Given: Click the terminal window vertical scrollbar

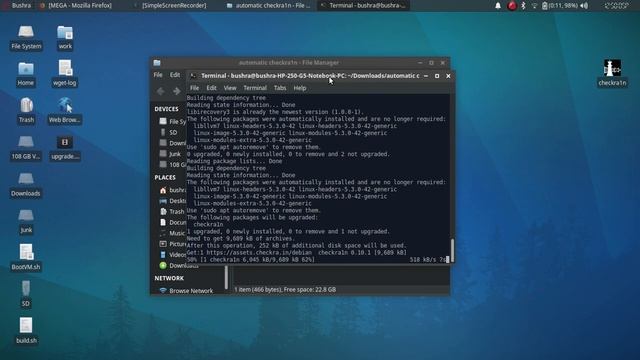Looking at the screenshot, I should point(452,249).
